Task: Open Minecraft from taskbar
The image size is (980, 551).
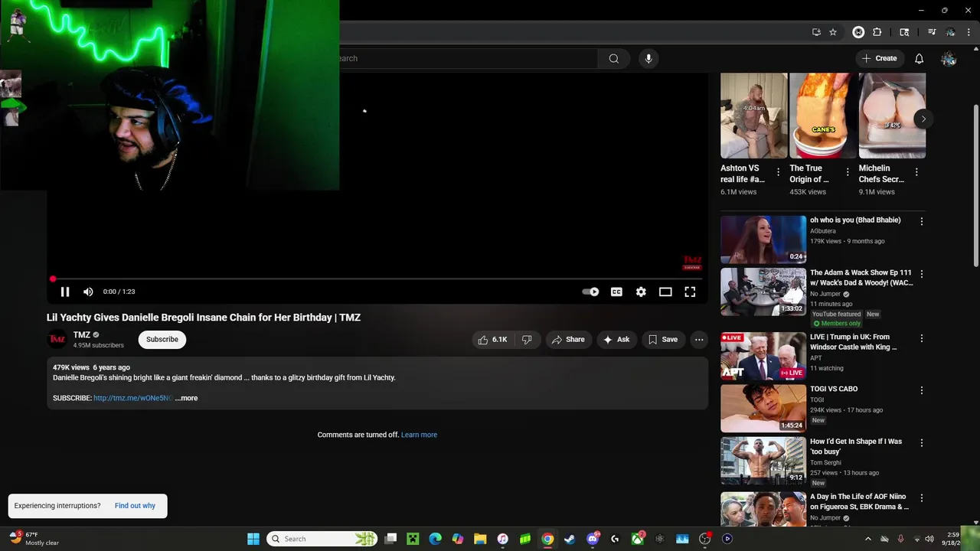Action: point(413,539)
